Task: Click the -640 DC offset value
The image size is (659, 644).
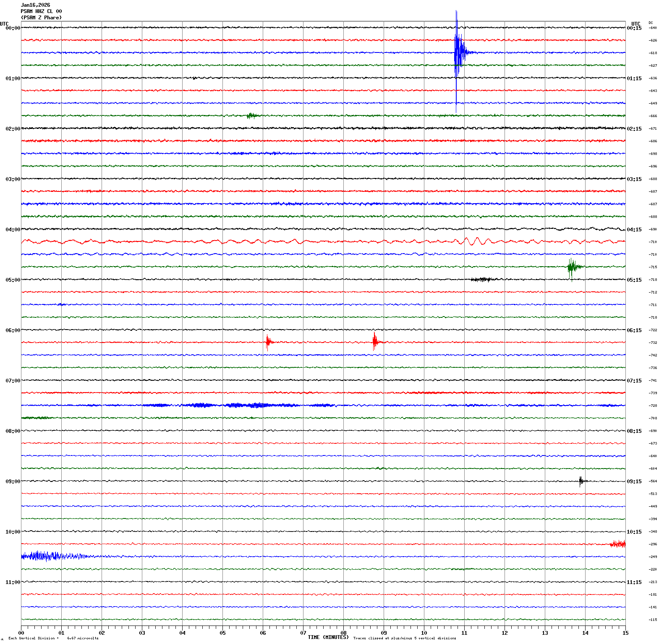Action: pyautogui.click(x=653, y=28)
